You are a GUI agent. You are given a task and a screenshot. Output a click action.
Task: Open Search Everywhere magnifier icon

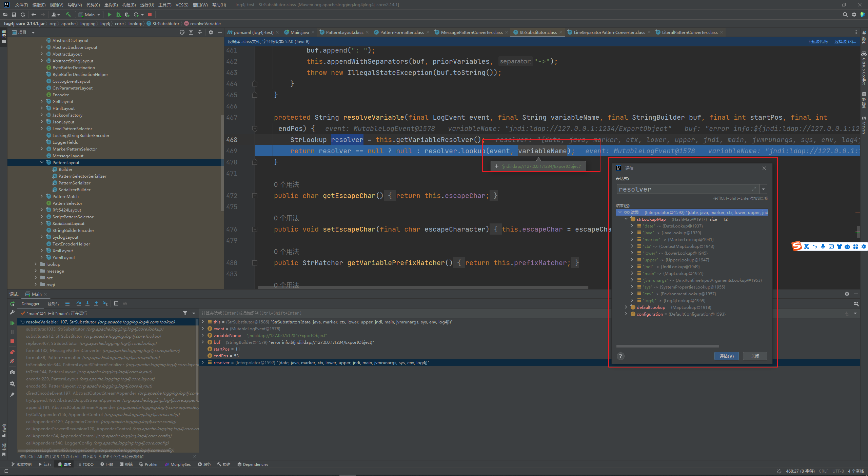[845, 15]
